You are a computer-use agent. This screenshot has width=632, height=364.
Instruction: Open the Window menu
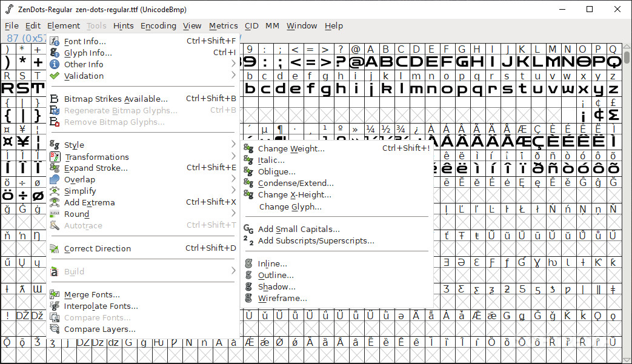click(x=302, y=26)
